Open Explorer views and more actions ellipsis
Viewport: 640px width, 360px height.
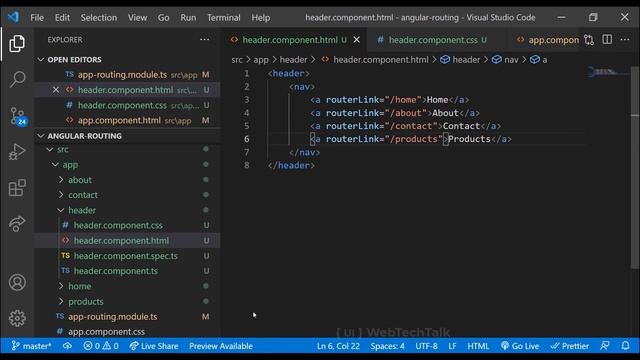pos(204,40)
